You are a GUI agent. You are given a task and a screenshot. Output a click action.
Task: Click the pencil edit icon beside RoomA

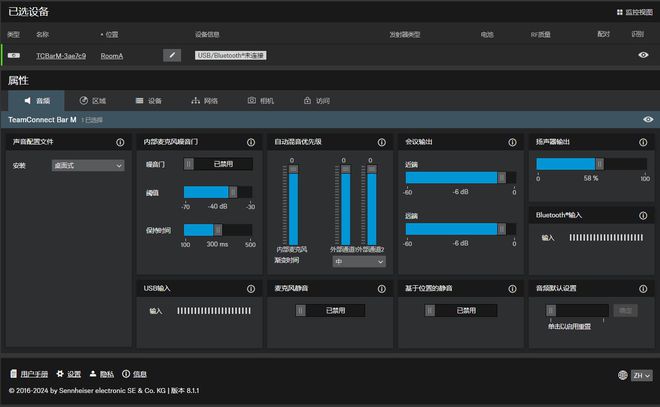tap(172, 55)
